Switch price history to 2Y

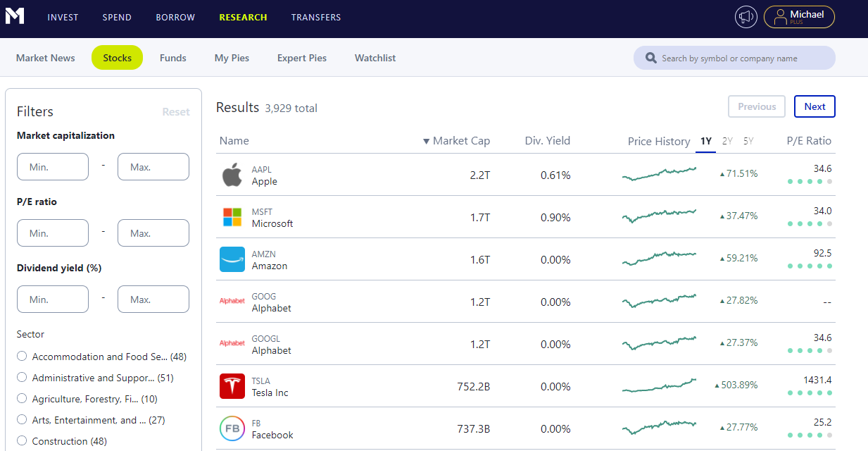coord(727,141)
